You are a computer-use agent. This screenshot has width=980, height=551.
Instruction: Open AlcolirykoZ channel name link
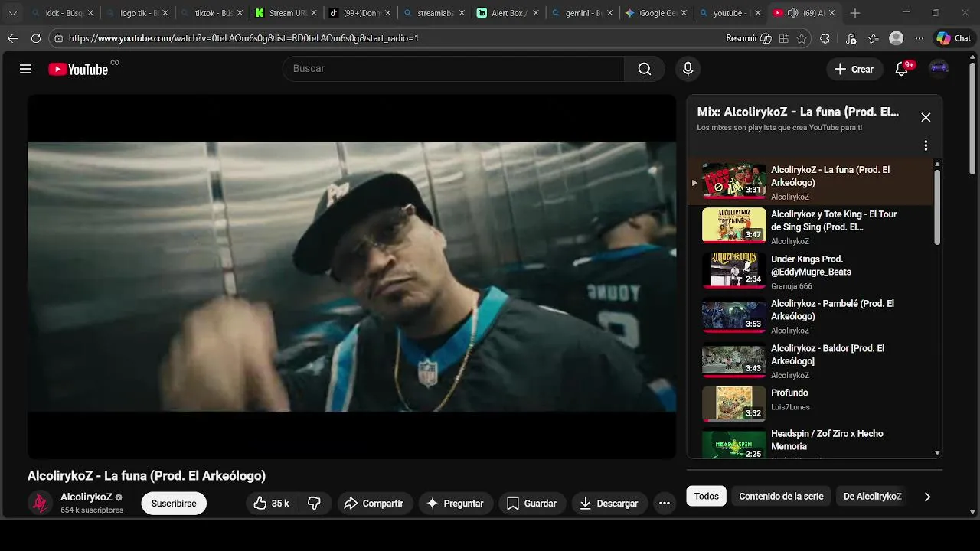87,497
